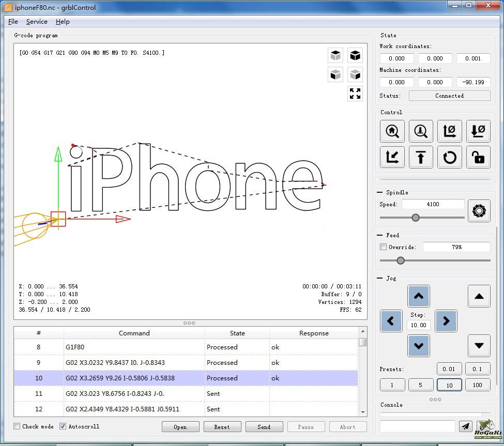Start the Z-probe from Control panel
This screenshot has width=504, height=446.
tap(421, 131)
